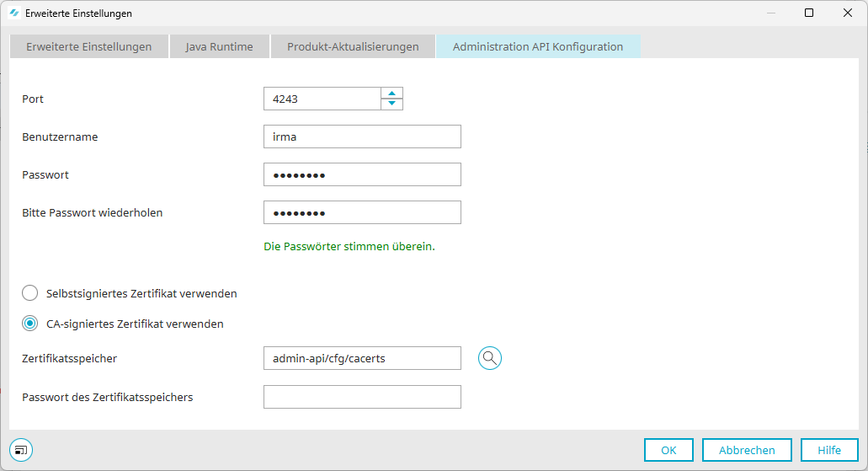Select 'CA-signiertes Zertifikat verwenden' radio button

pyautogui.click(x=30, y=324)
